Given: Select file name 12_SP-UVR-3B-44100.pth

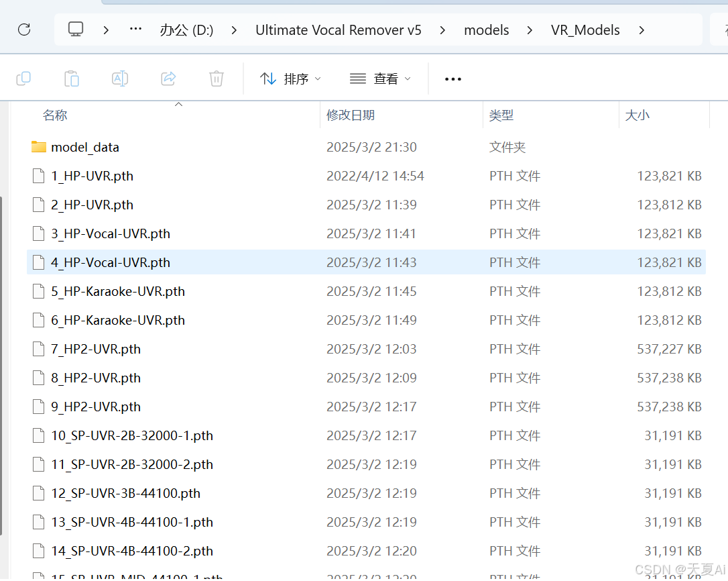Looking at the screenshot, I should [125, 493].
